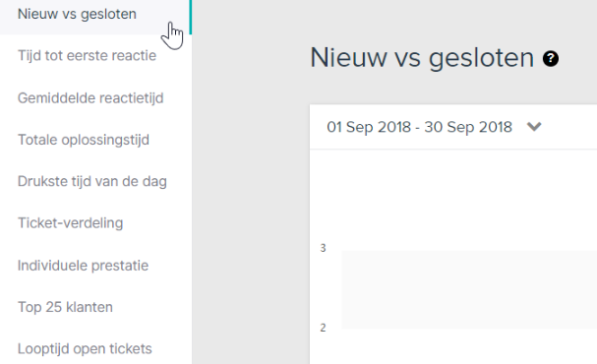Image resolution: width=597 pixels, height=364 pixels.
Task: Show Totale oplossingstijd report
Action: point(84,140)
